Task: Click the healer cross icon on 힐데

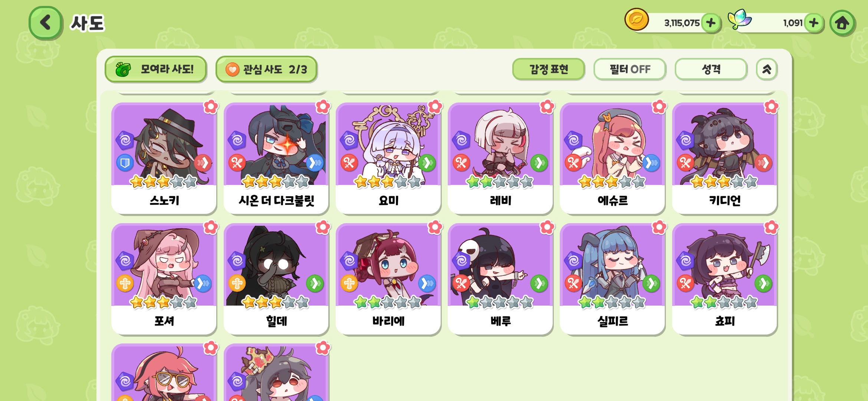Action: 237,283
